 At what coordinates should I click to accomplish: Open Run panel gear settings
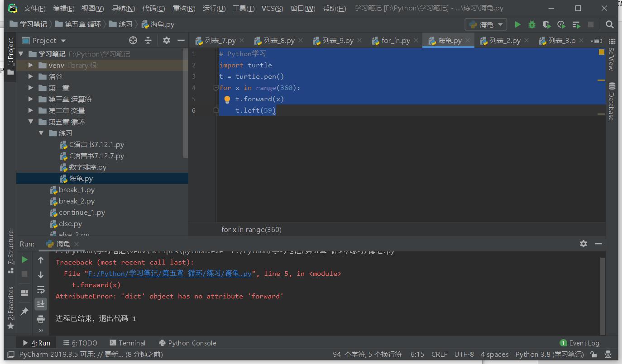point(584,243)
